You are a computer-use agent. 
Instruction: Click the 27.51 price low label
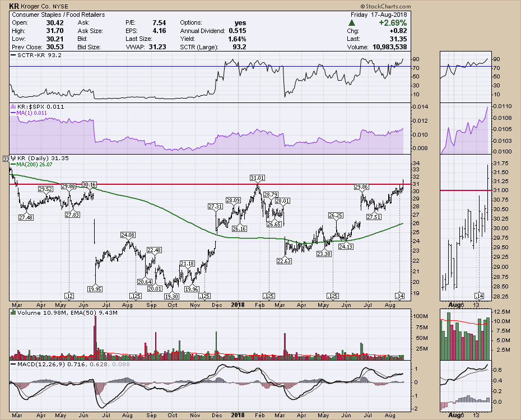[x=374, y=217]
